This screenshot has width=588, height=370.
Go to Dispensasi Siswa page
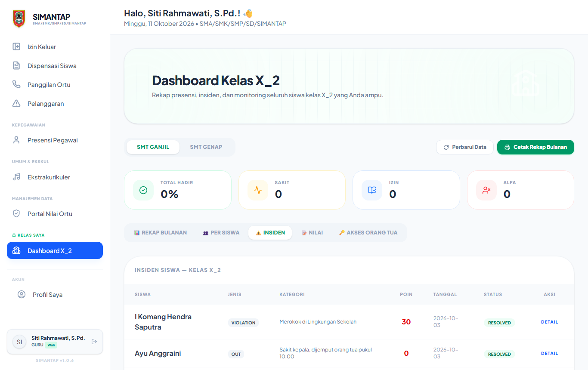point(55,65)
